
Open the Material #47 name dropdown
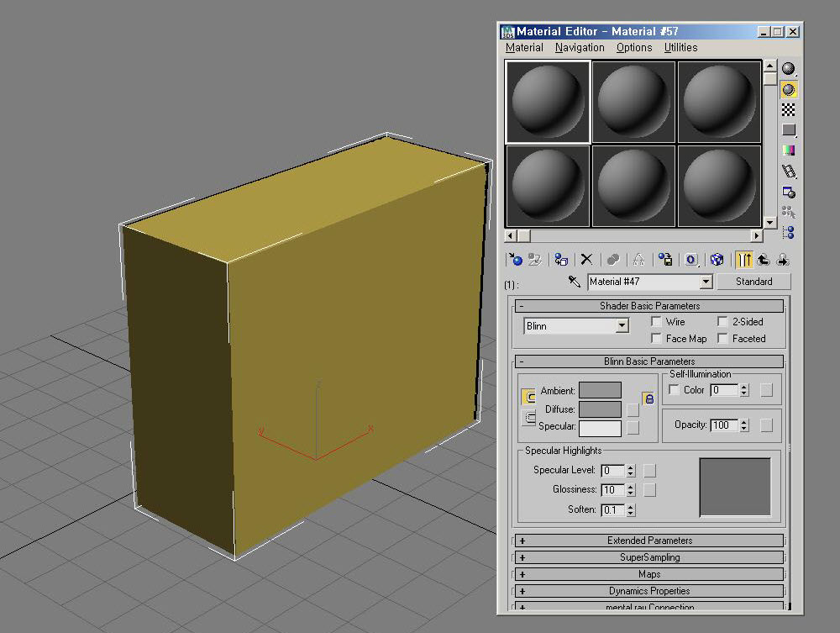(x=706, y=282)
